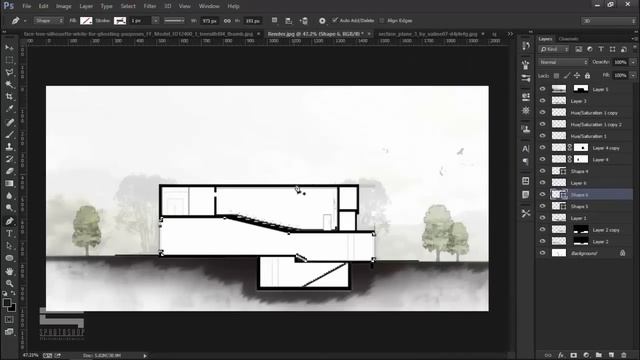Select the Brush tool
Viewport: 640px width, 360px height.
9,134
